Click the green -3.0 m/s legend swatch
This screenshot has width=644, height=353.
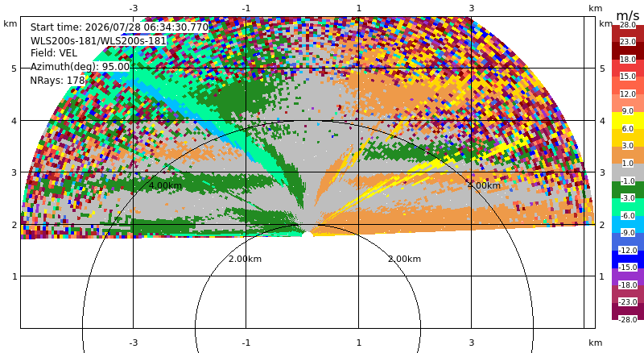(628, 189)
